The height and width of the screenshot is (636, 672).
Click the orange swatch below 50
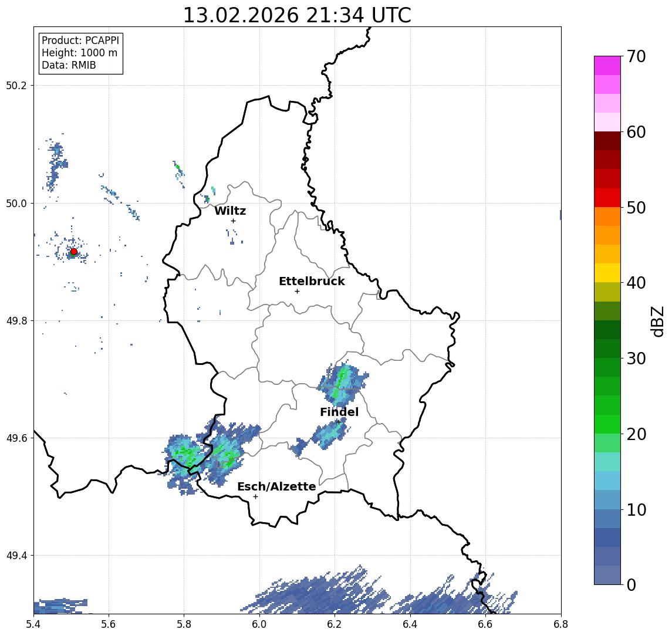click(x=607, y=216)
